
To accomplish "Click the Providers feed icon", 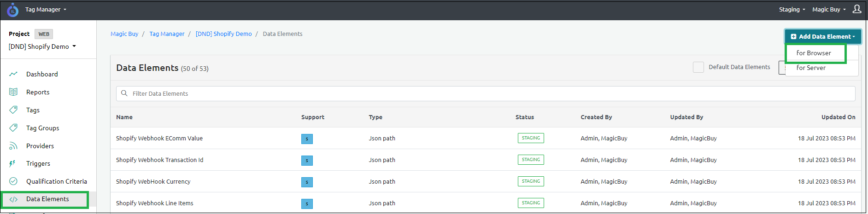I will (x=13, y=146).
